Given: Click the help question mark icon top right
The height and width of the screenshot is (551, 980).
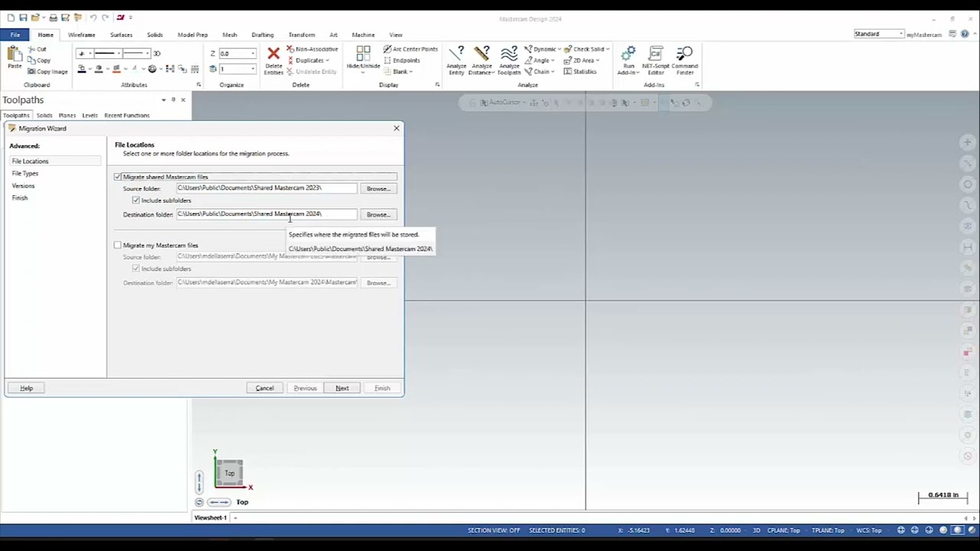Looking at the screenshot, I should pyautogui.click(x=965, y=34).
